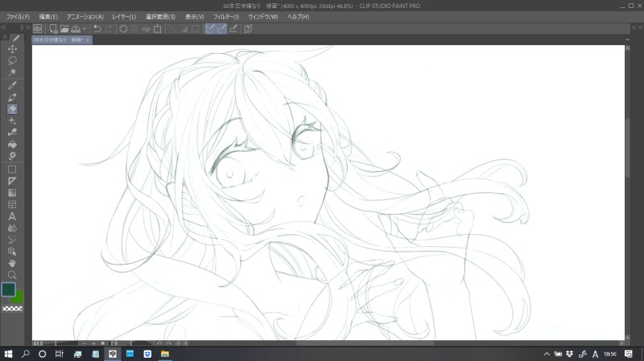644x361 pixels.
Task: Collapse left palette dock with double chevron
Action: point(3,27)
